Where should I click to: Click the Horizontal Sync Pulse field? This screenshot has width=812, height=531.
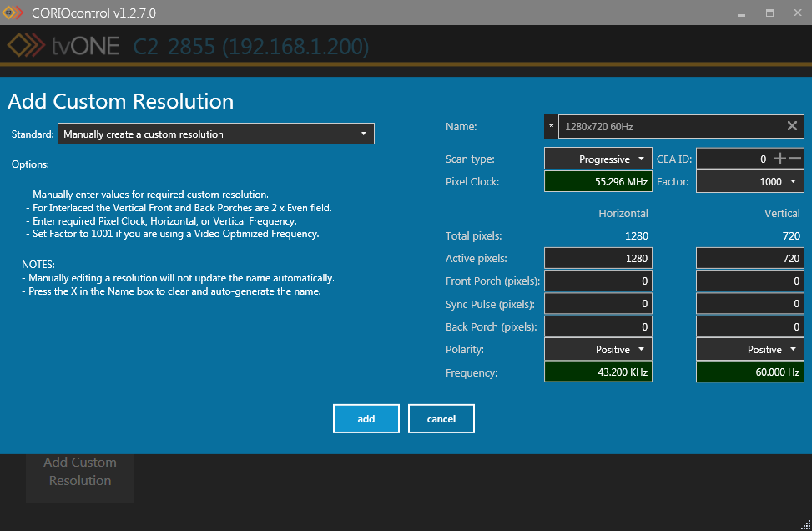point(598,304)
